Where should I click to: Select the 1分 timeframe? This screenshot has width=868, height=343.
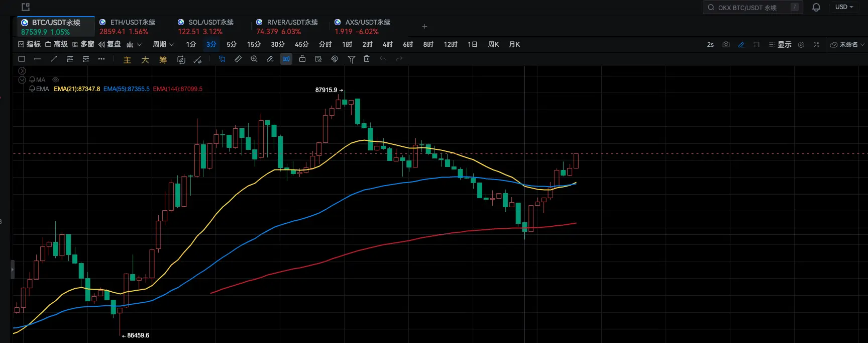[191, 44]
